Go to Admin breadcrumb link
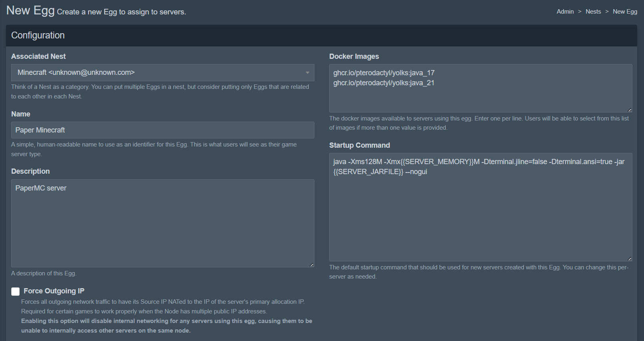Viewport: 644px width, 341px height. 565,12
